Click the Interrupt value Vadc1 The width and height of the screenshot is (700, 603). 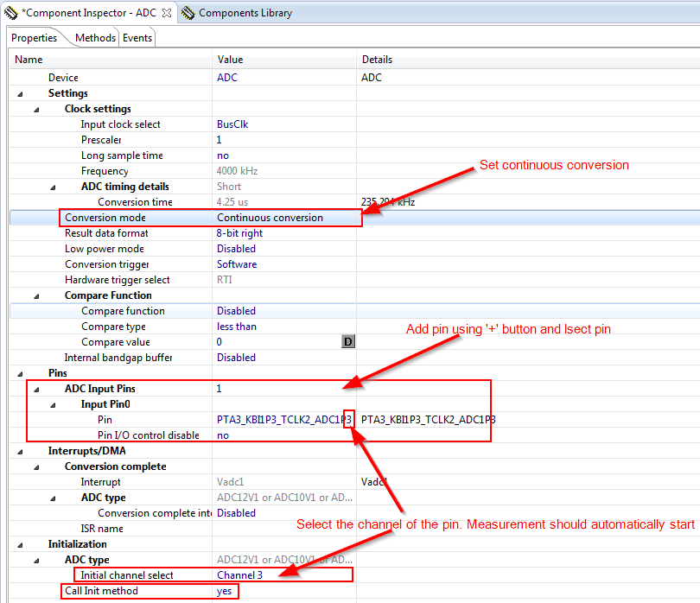(231, 482)
